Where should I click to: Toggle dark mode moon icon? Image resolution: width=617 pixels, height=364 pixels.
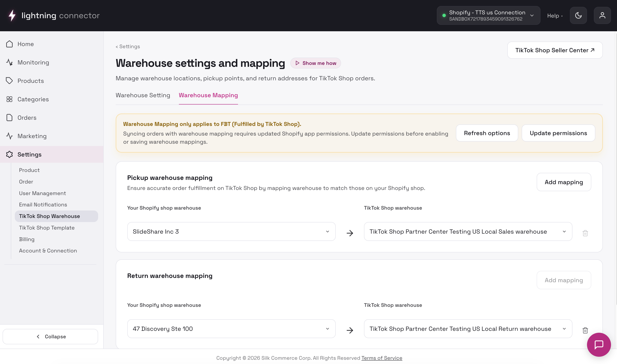pos(578,15)
